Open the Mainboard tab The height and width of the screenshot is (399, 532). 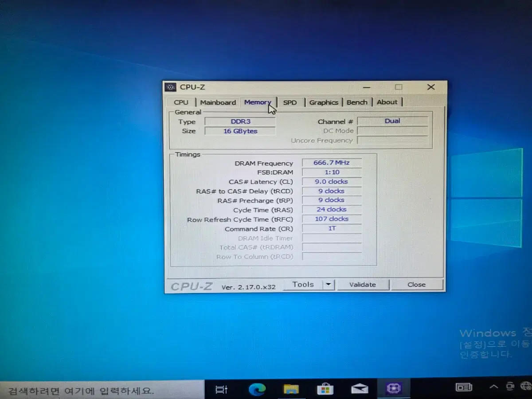pyautogui.click(x=218, y=102)
